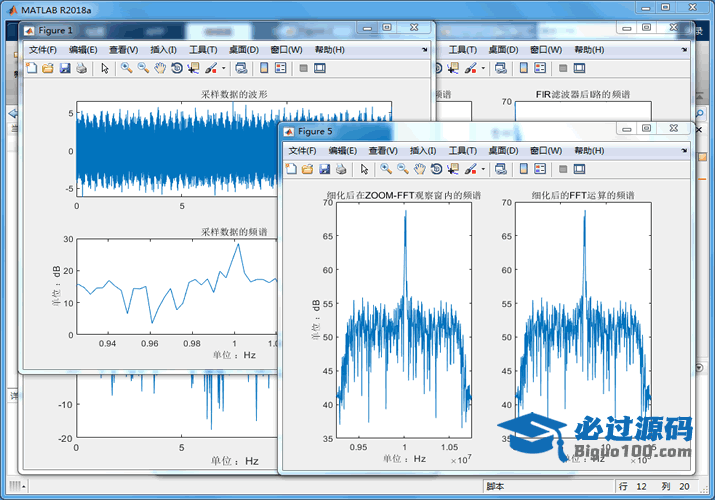The image size is (715, 500).
Task: Click 行 12 indicator in status bar
Action: [x=633, y=486]
